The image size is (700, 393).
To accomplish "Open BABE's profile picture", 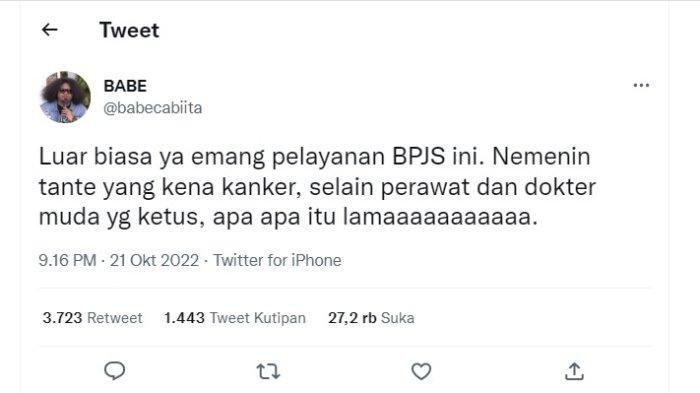I will coord(65,97).
